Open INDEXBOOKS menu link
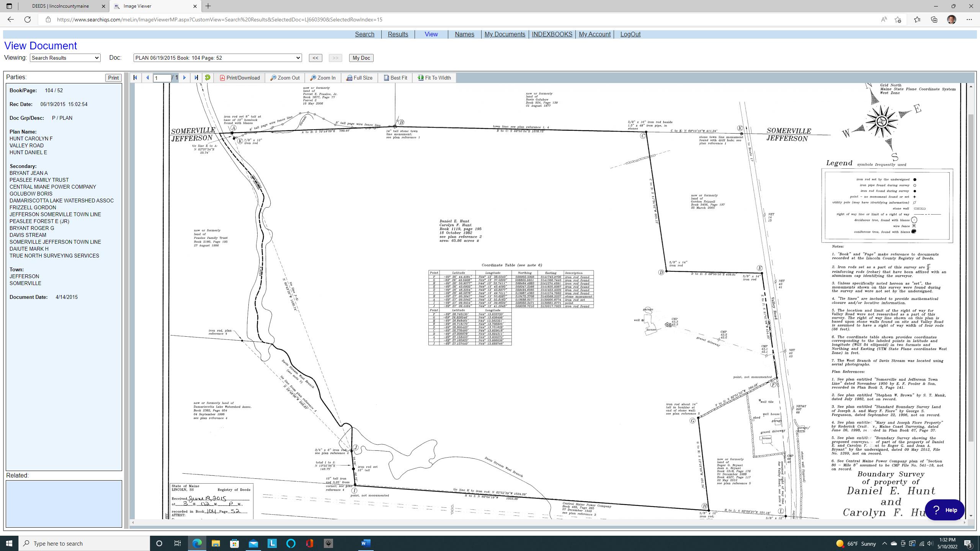Viewport: 980px width, 551px height. [552, 34]
